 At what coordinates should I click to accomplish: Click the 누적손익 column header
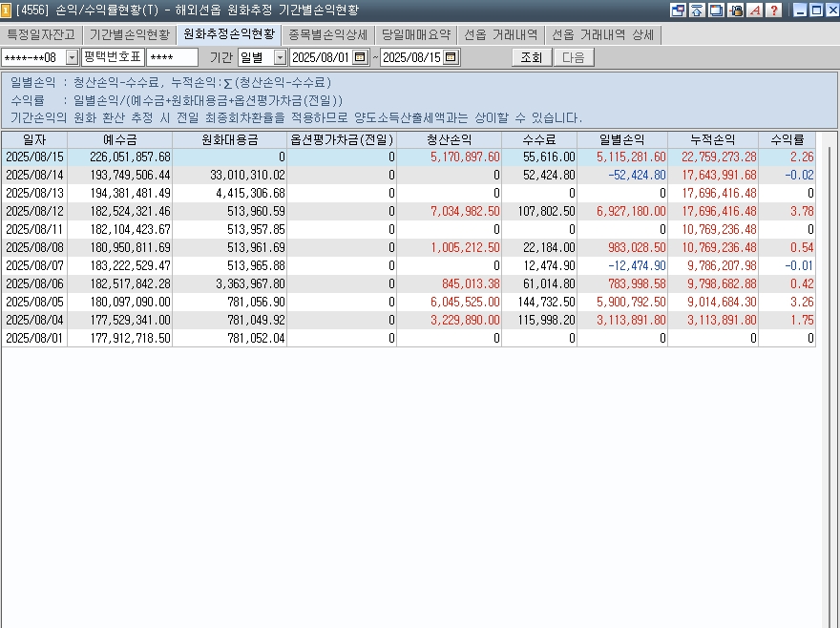[x=713, y=140]
